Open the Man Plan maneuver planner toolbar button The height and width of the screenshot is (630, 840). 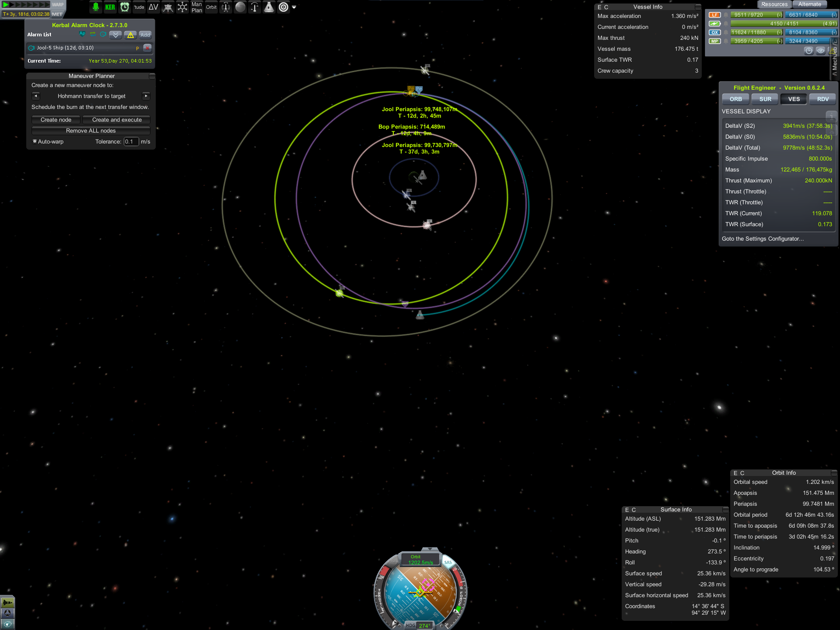(197, 7)
